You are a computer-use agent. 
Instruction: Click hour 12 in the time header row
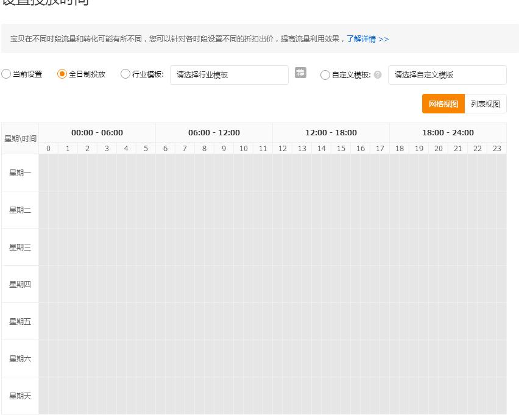pos(282,148)
